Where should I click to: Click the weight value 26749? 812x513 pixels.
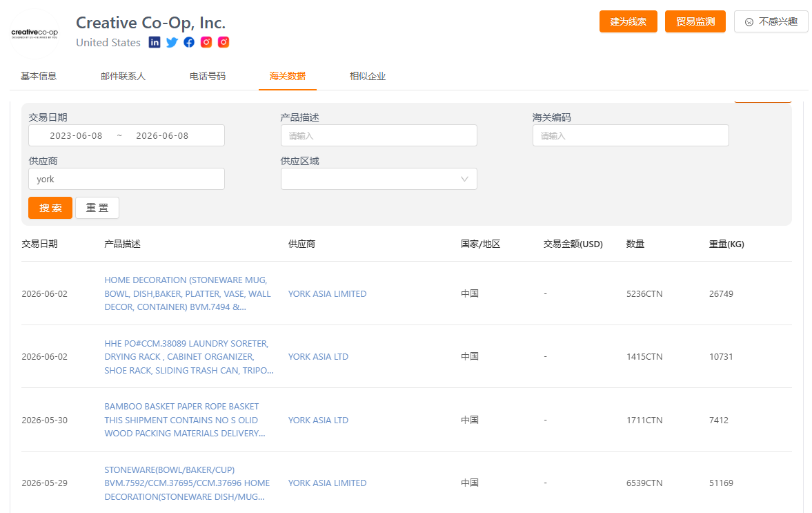[x=721, y=294]
